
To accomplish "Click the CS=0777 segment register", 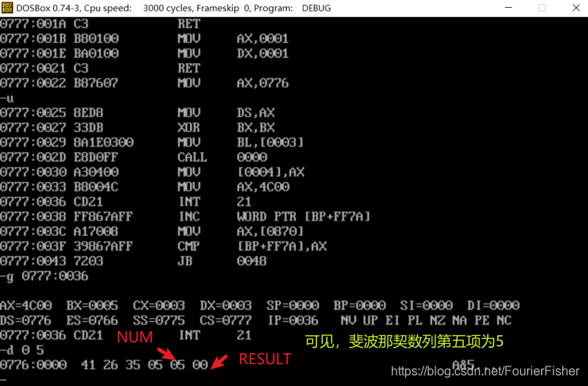I will (x=226, y=320).
